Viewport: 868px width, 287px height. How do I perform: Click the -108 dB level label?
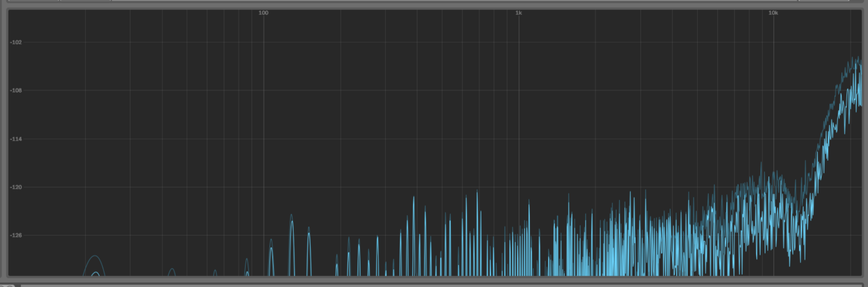[16, 91]
